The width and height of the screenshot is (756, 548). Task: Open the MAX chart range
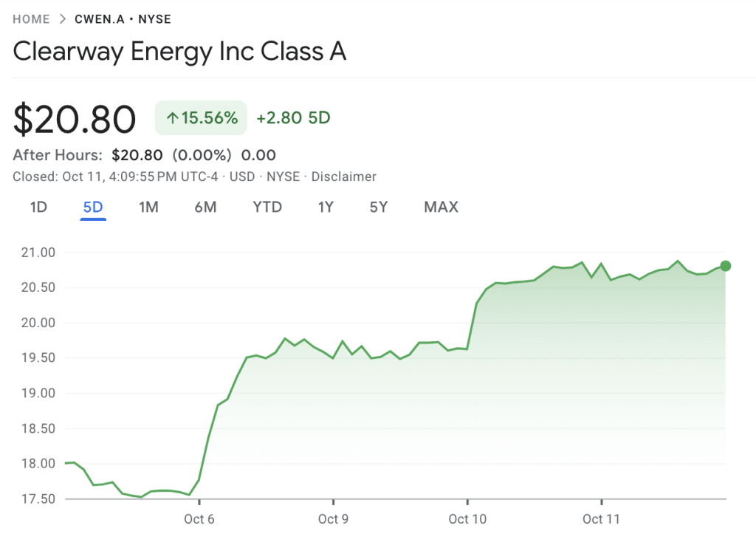pos(441,207)
